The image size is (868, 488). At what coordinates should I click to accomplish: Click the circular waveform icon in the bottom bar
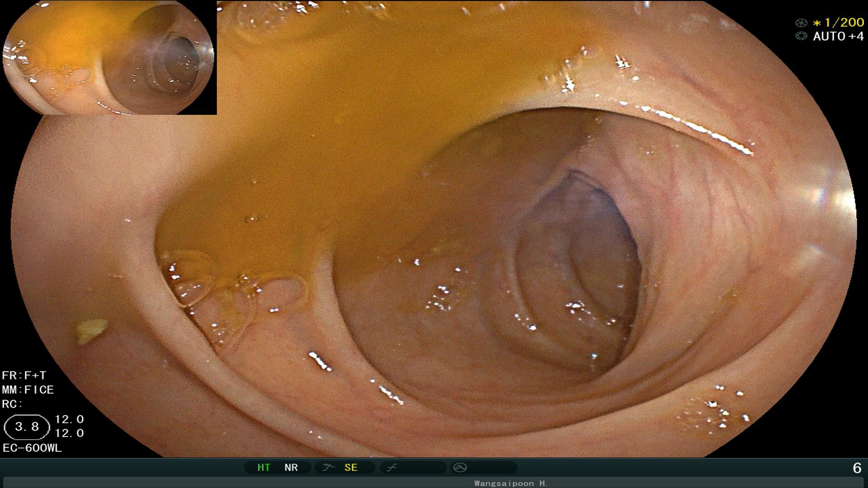tap(460, 467)
